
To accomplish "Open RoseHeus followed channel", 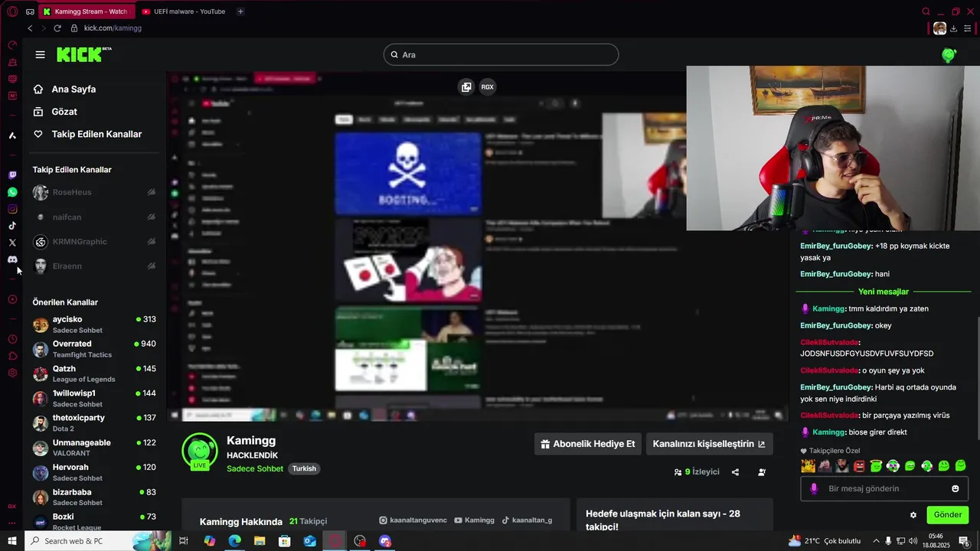I will click(x=94, y=192).
